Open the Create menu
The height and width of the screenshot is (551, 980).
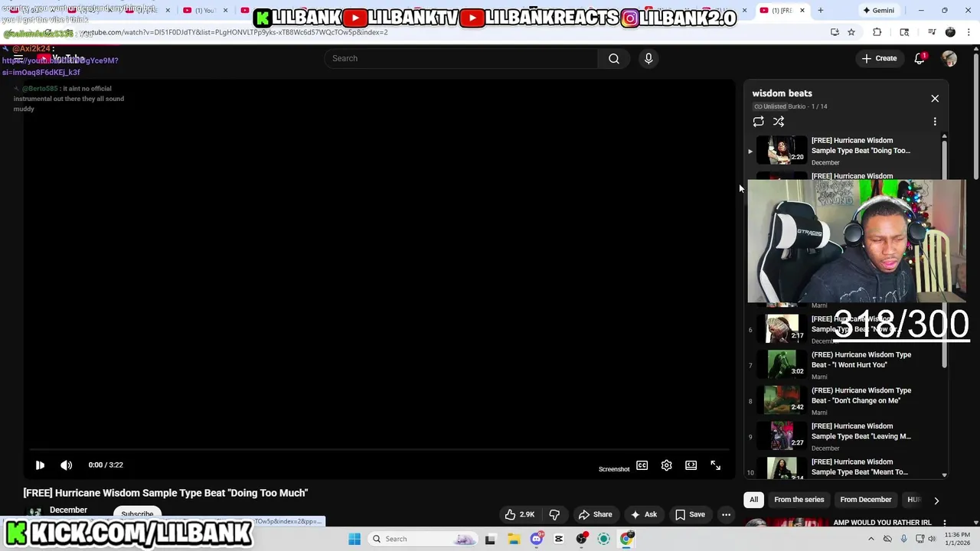point(879,58)
